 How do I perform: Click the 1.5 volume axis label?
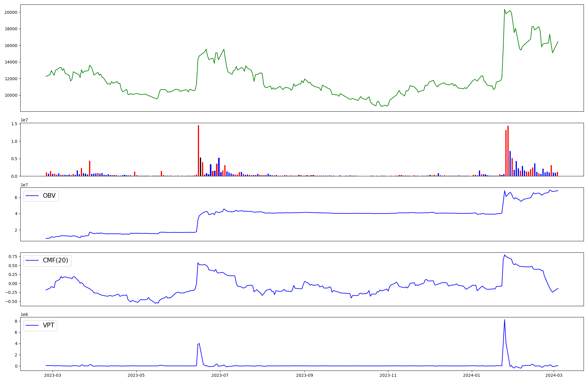coord(14,124)
